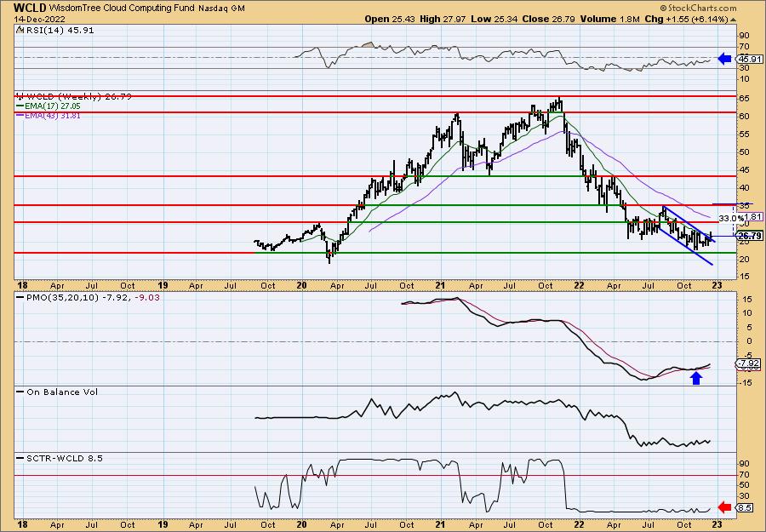Click the Chg +1.55 (+6.14%) value
Screen dimensions: 766x532
[x=686, y=19]
